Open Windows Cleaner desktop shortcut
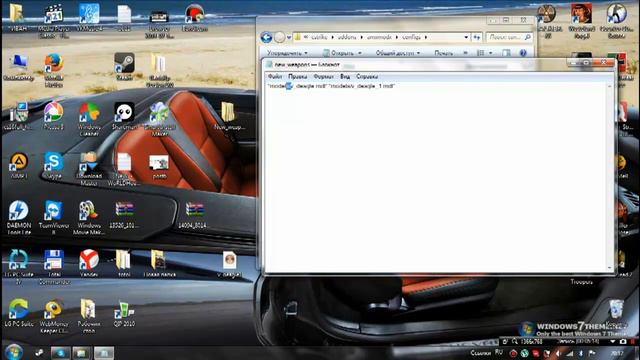Viewport: 640px width, 360px height. pyautogui.click(x=89, y=119)
